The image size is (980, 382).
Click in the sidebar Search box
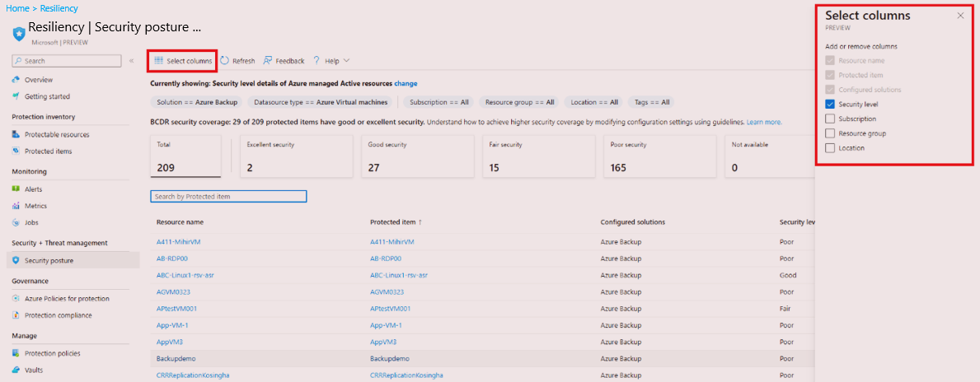pos(66,61)
